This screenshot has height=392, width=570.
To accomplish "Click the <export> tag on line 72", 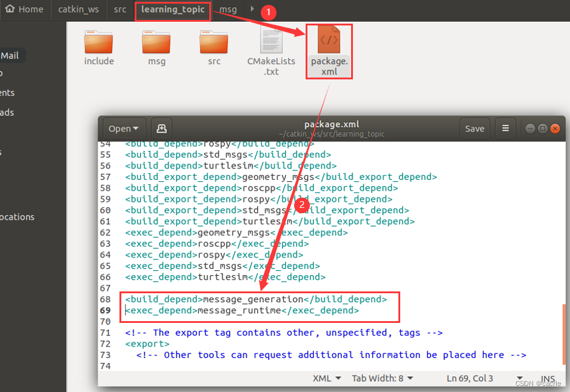I will [147, 344].
